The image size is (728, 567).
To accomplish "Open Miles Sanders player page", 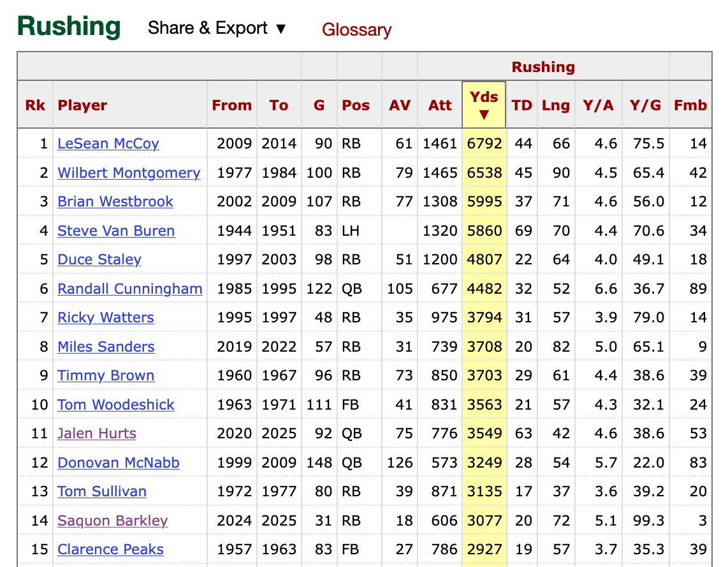I will click(x=106, y=347).
